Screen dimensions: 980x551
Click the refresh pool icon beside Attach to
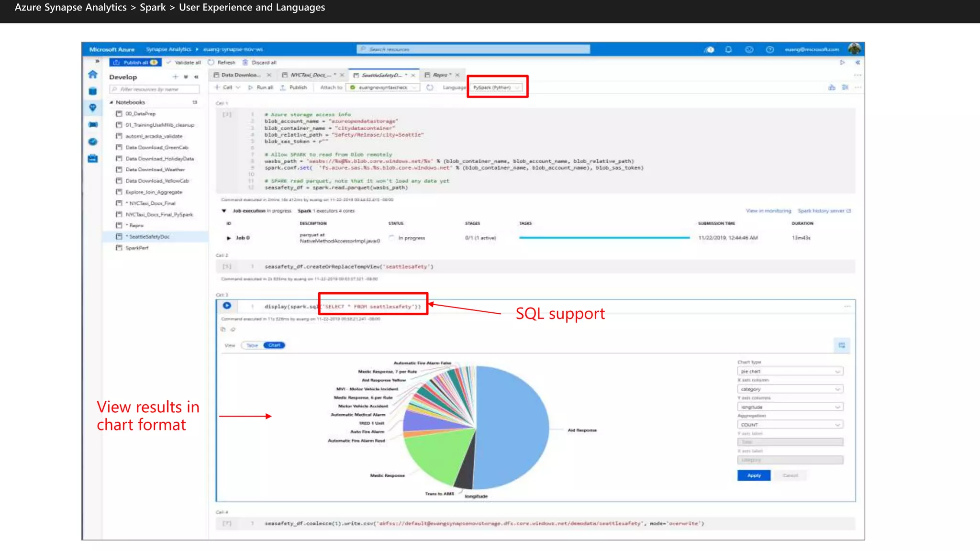pos(430,88)
